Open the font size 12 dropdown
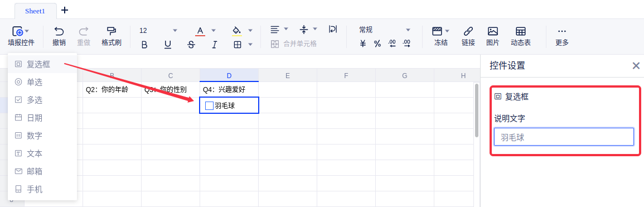Viewport: 644px width, 207px height. pos(175,30)
